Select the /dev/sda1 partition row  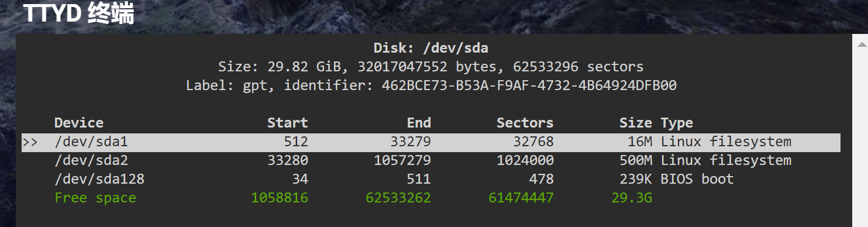click(431, 142)
